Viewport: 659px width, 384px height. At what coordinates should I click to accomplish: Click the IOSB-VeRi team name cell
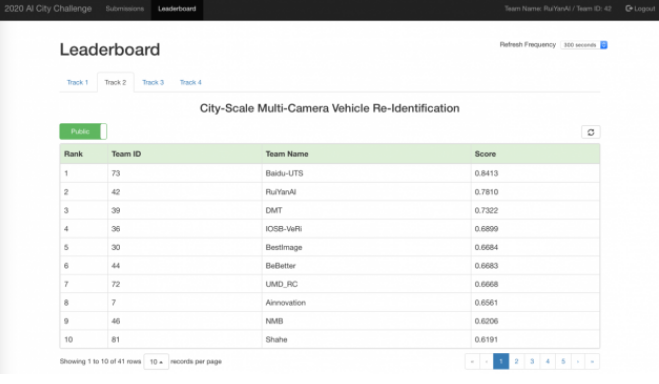[366, 229]
